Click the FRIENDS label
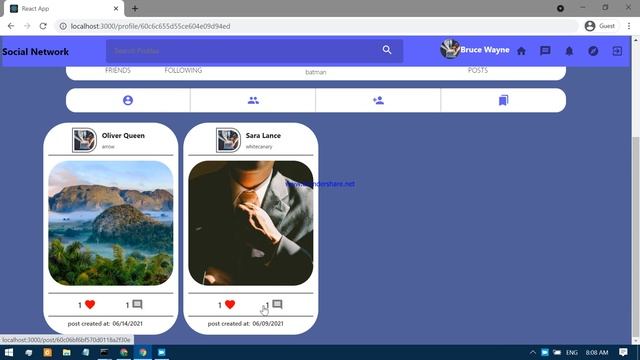The width and height of the screenshot is (640, 360). 118,70
